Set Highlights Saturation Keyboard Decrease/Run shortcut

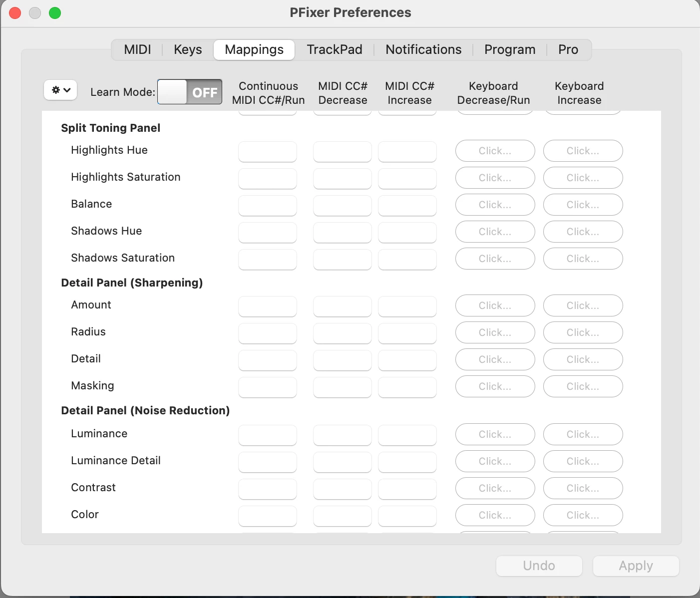point(495,178)
